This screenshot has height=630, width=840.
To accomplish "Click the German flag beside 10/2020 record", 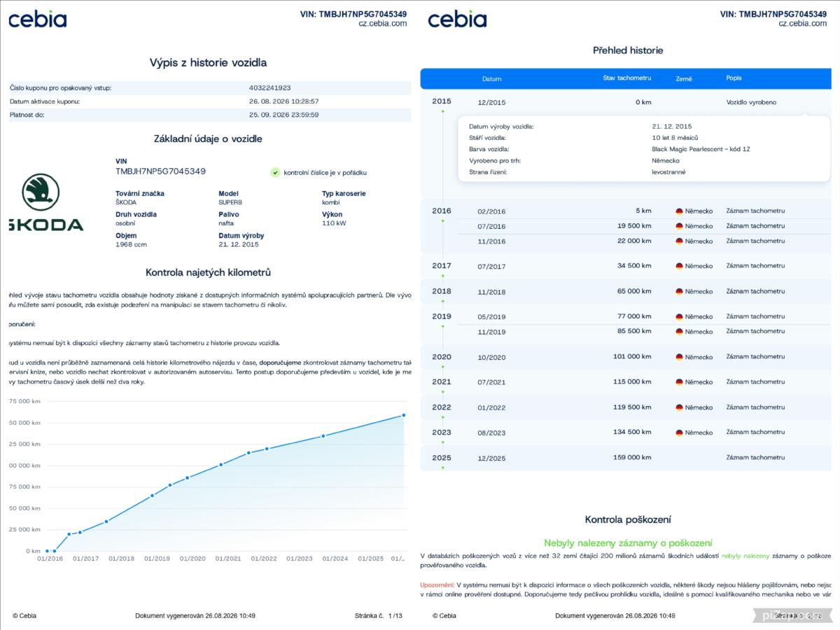I will (x=679, y=357).
